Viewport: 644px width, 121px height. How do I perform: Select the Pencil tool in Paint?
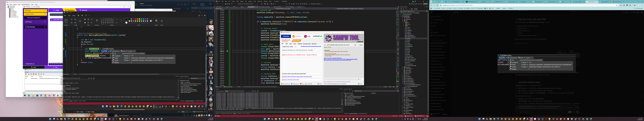point(85,19)
